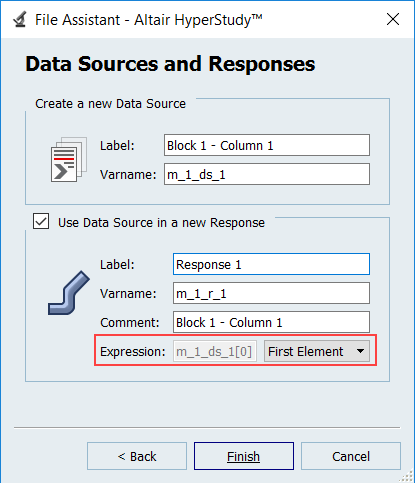Click the resize grip in the dialog corner

(x=407, y=476)
